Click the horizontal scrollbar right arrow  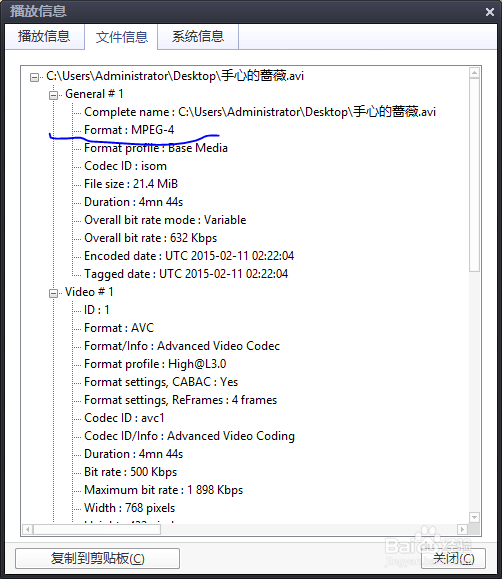click(462, 530)
